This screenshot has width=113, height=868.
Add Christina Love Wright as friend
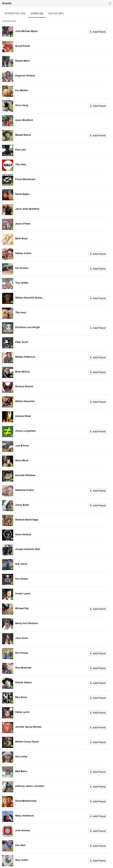pyautogui.click(x=98, y=328)
